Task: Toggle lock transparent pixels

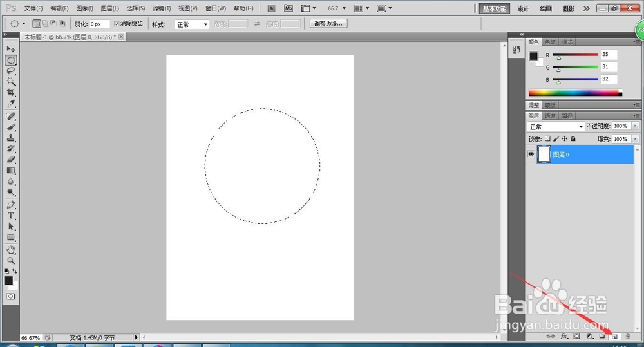Action: (x=547, y=139)
